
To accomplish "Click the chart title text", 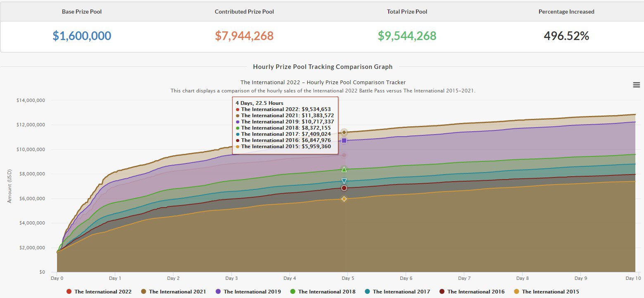I will click(x=323, y=82).
